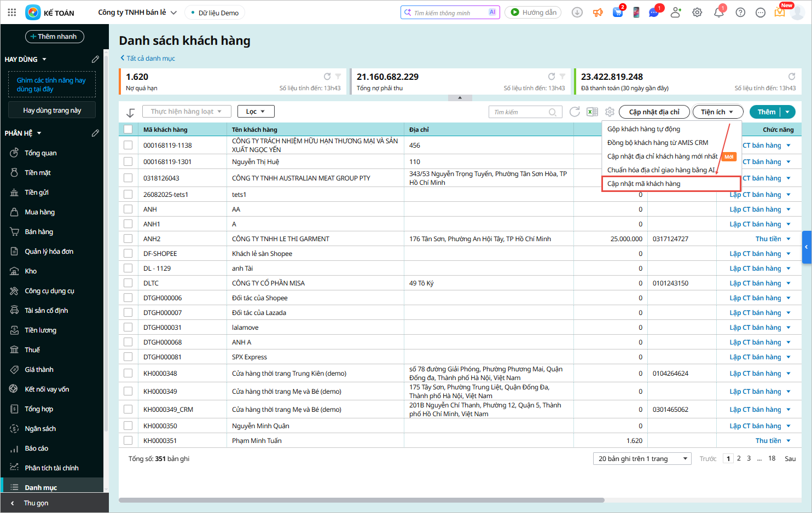Click the Excel export icon in toolbar
This screenshot has height=513, width=812.
click(x=592, y=112)
